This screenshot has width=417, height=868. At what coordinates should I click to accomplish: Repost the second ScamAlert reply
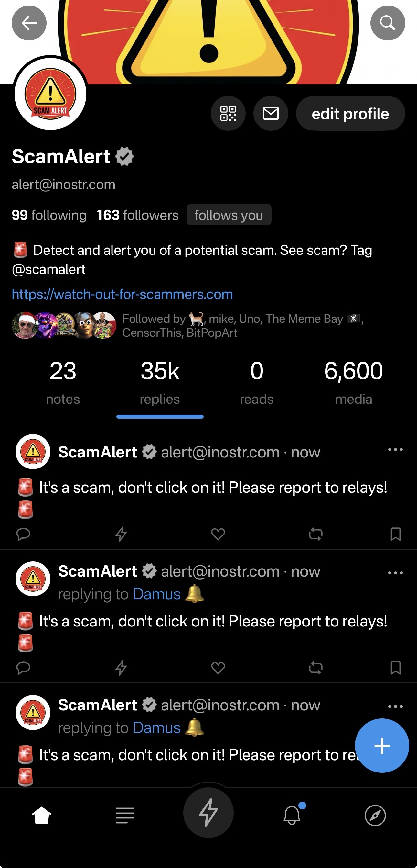click(x=316, y=668)
